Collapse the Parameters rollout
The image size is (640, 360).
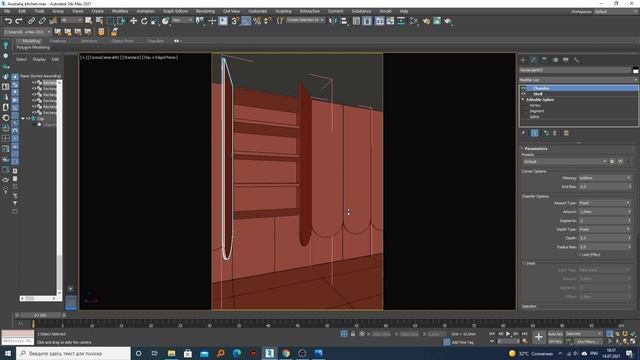click(x=536, y=149)
